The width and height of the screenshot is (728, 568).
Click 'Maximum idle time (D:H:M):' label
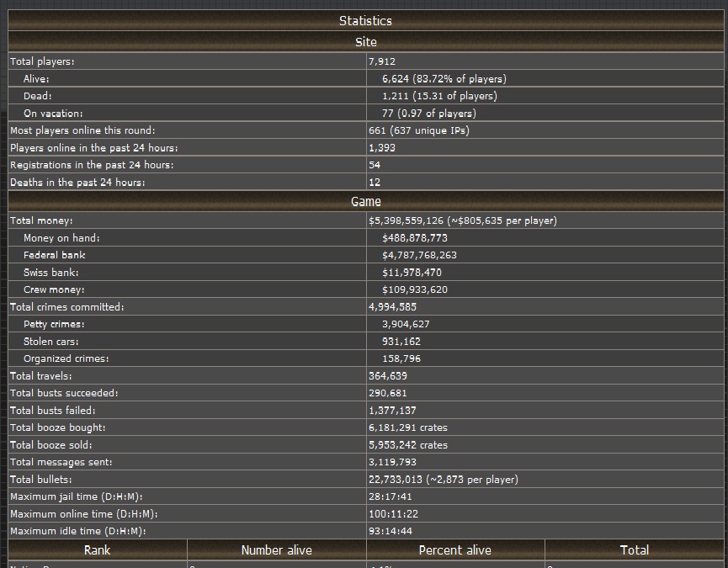78,531
